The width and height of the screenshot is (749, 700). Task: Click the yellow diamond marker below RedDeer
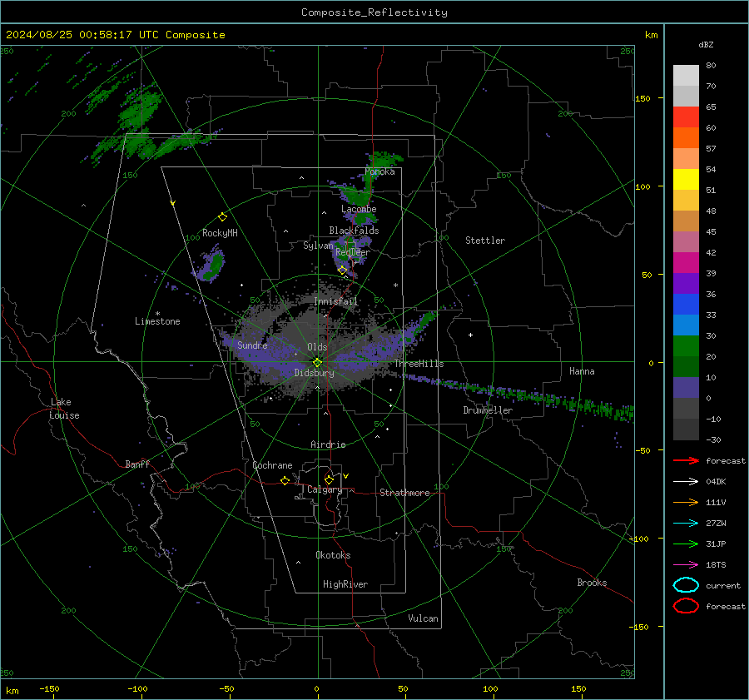tap(342, 271)
